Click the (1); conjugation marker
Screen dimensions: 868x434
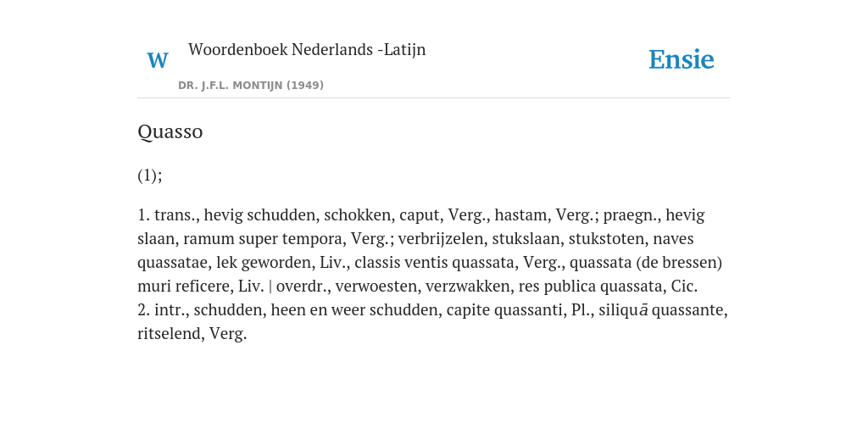click(150, 175)
